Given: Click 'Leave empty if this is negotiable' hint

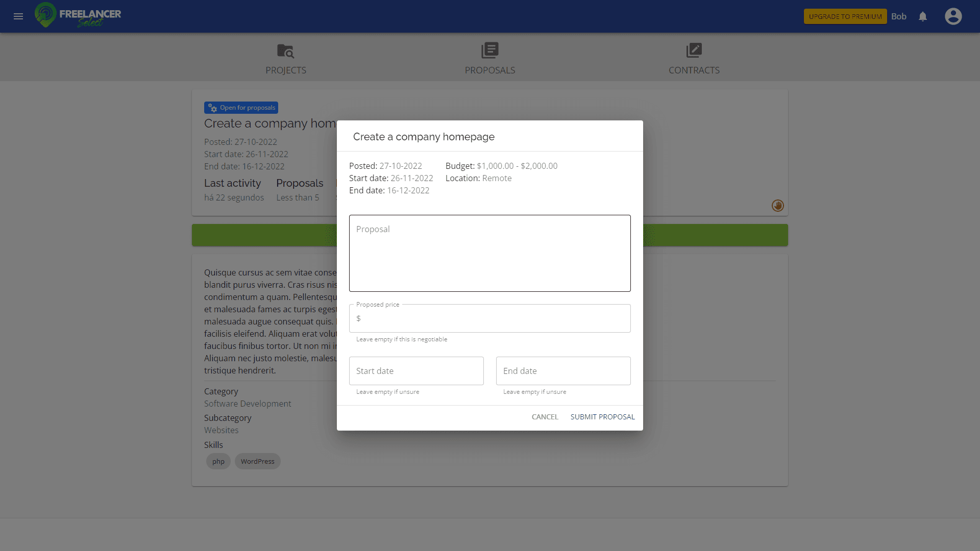Looking at the screenshot, I should click(402, 339).
